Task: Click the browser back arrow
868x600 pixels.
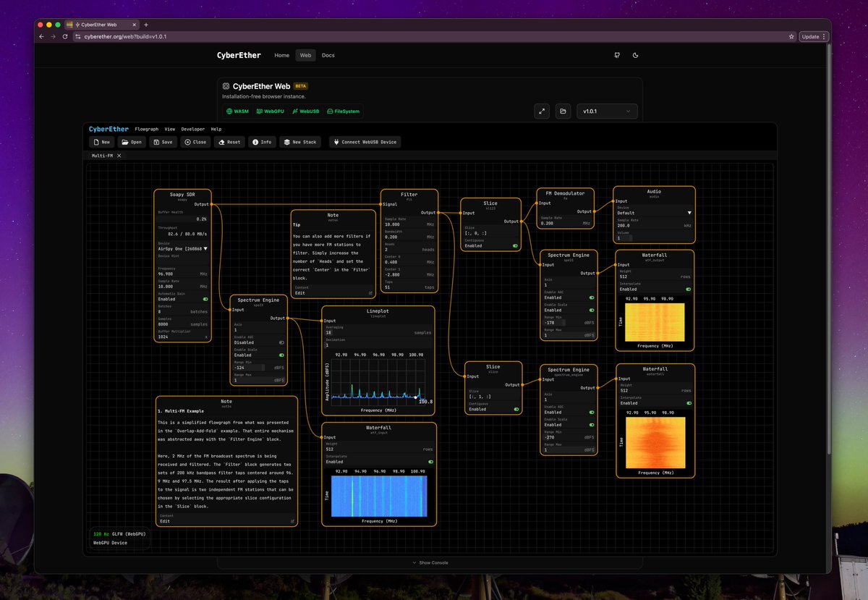Action: click(x=42, y=36)
